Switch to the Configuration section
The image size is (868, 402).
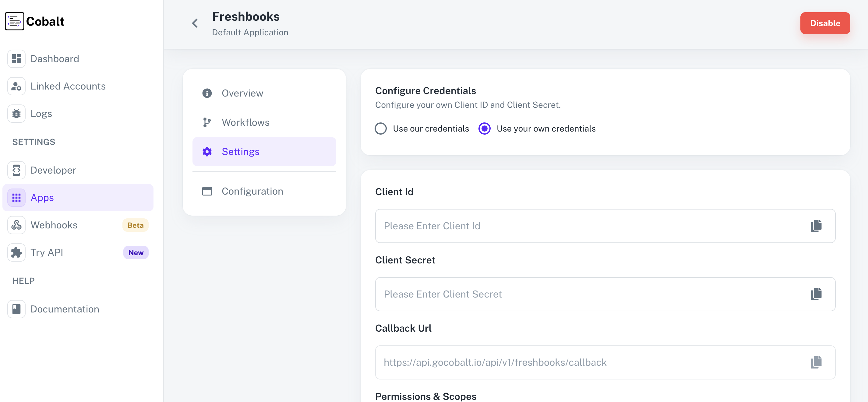(x=252, y=191)
